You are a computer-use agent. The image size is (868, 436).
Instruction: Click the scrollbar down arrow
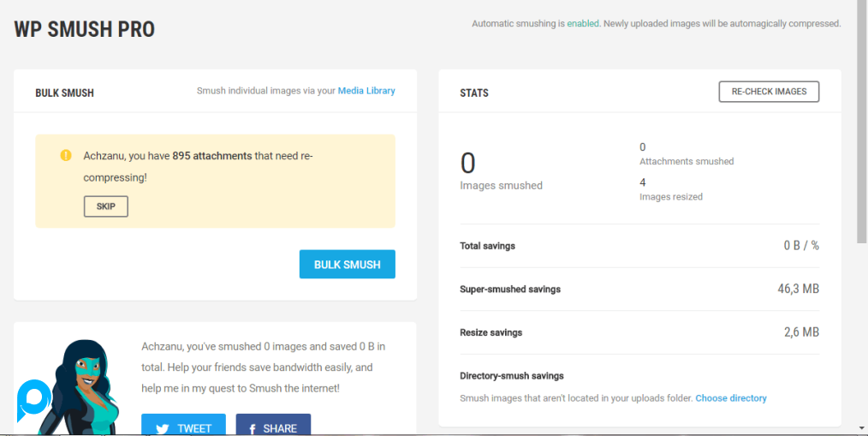[x=861, y=427]
